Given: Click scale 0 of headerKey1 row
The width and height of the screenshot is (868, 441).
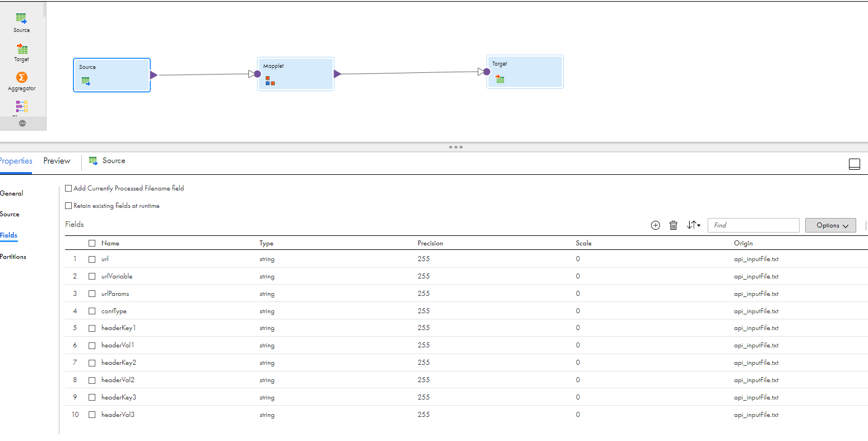Looking at the screenshot, I should [578, 328].
